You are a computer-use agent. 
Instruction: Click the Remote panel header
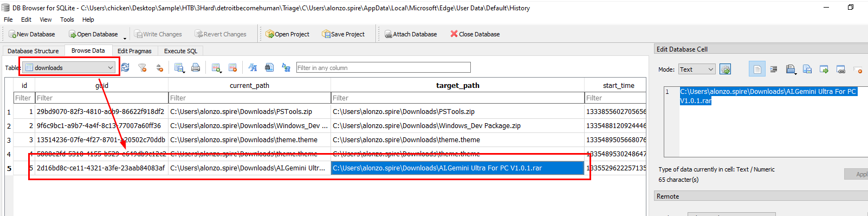click(x=761, y=196)
